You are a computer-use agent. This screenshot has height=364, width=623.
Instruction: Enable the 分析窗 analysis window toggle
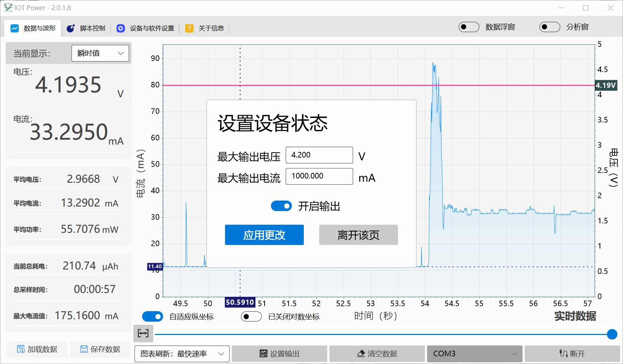click(549, 27)
